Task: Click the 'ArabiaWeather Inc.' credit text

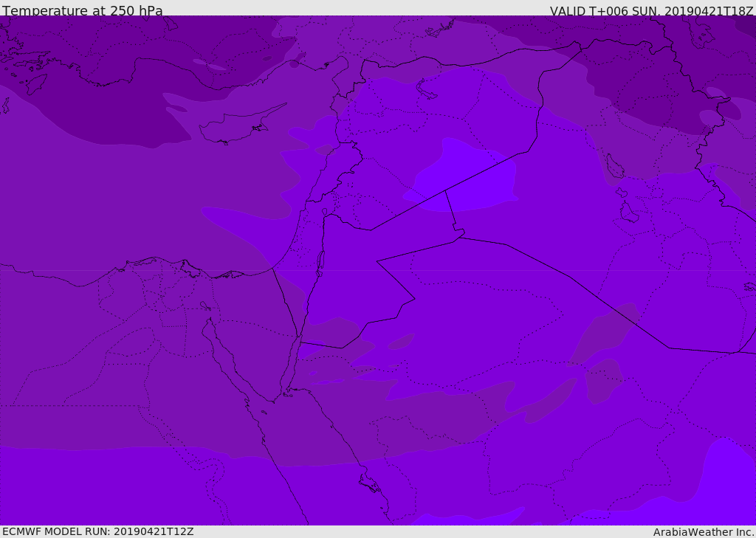Action: [704, 532]
